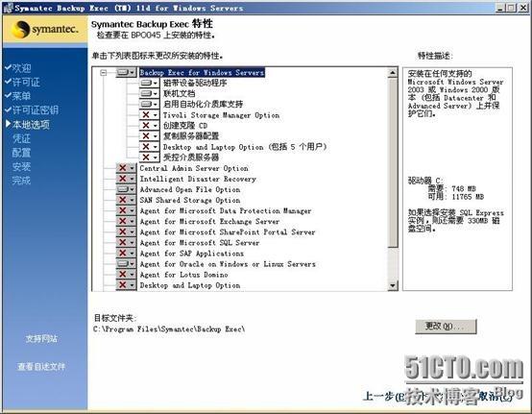Open feature dropdown for Backup Exec for Windows Servers
Screen dimensions: 532x414
click(126, 72)
